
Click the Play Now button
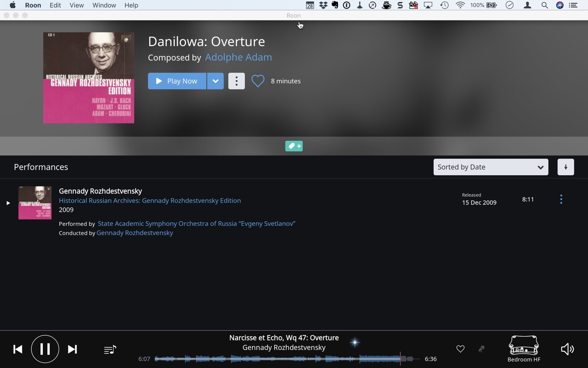coord(177,81)
